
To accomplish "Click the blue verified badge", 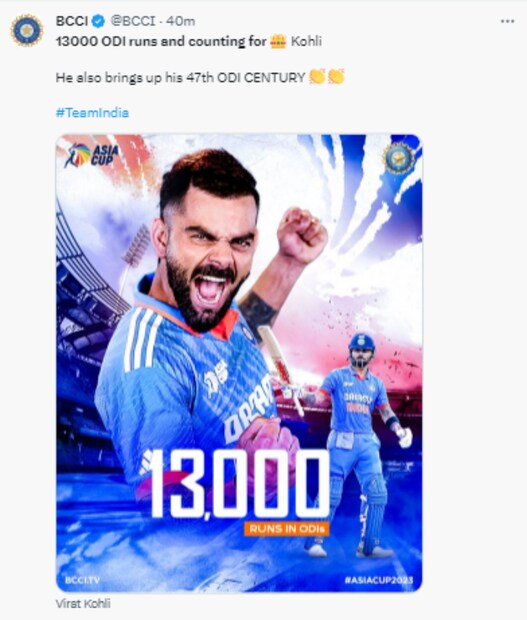I will [x=98, y=21].
